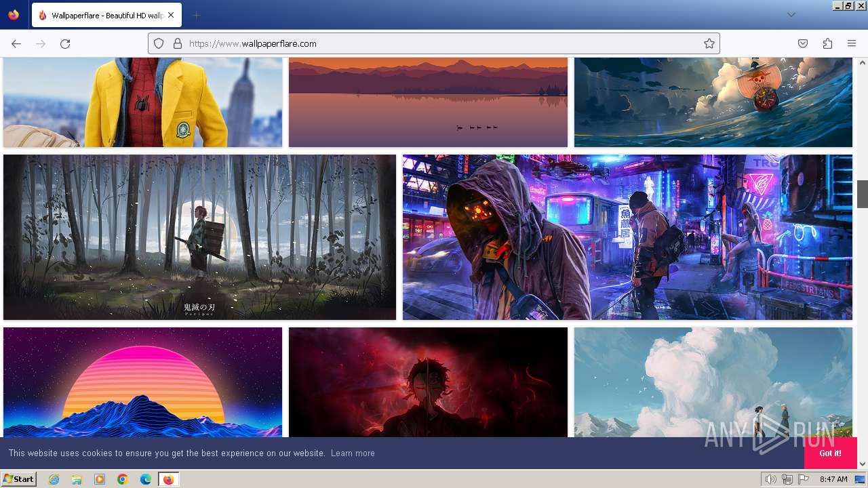868x488 pixels.
Task: Open the Save to Pocket icon
Action: coord(803,43)
